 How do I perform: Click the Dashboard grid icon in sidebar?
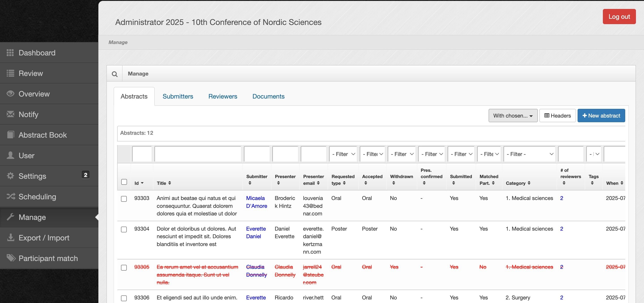pos(10,53)
